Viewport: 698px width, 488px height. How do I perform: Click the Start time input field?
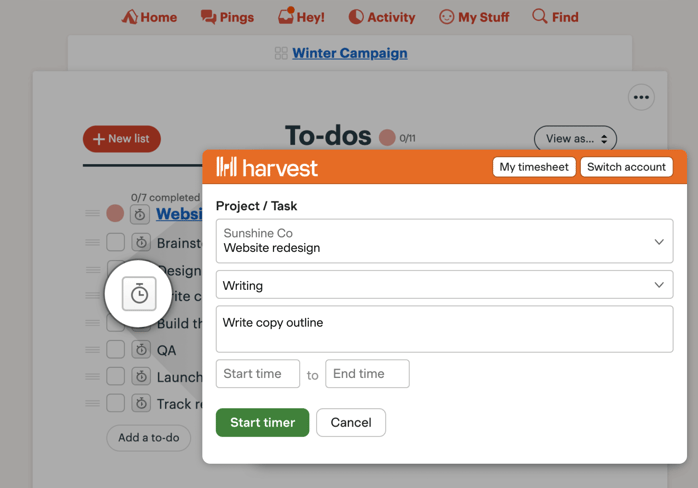258,374
